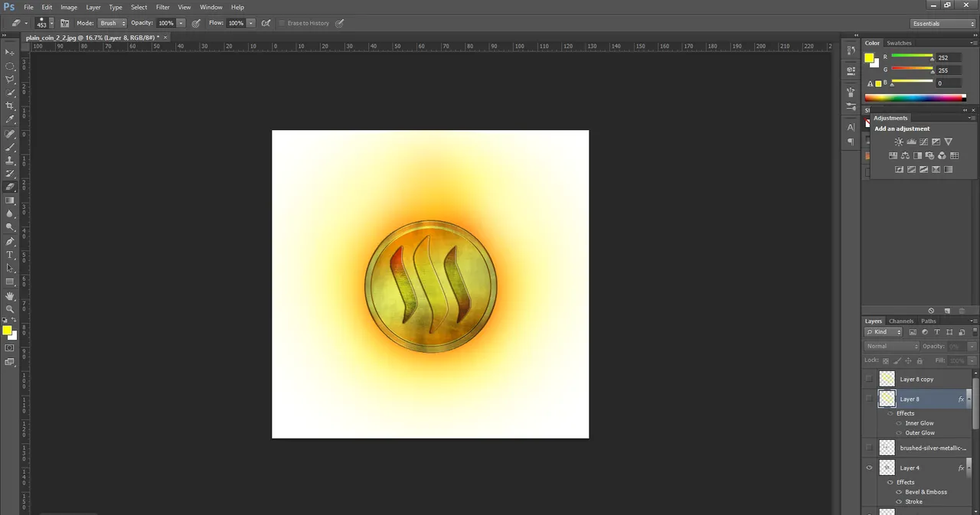Select the Pen tool
The height and width of the screenshot is (515, 980).
click(10, 241)
